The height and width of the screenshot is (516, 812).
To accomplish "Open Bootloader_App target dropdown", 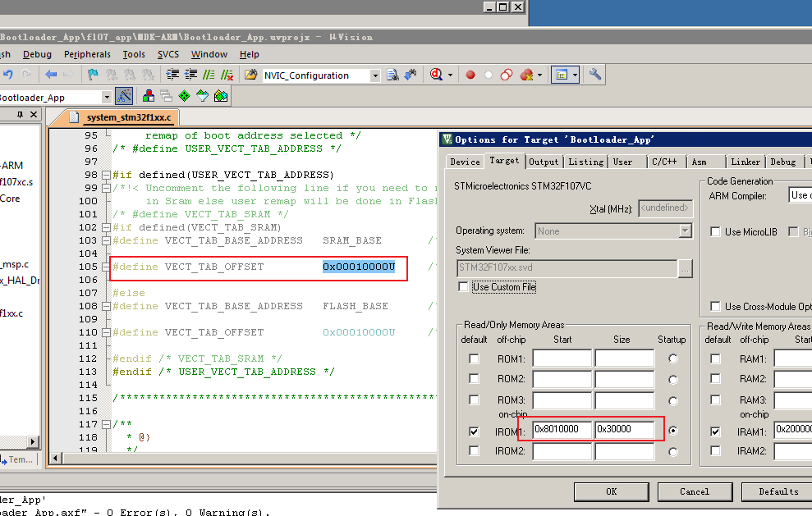I will (x=106, y=97).
